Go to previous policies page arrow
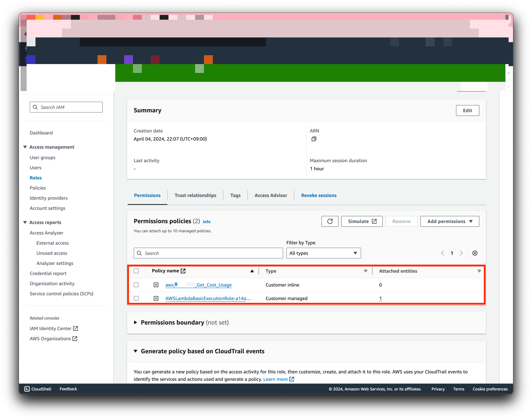Image resolution: width=532 pixels, height=419 pixels. tap(442, 253)
